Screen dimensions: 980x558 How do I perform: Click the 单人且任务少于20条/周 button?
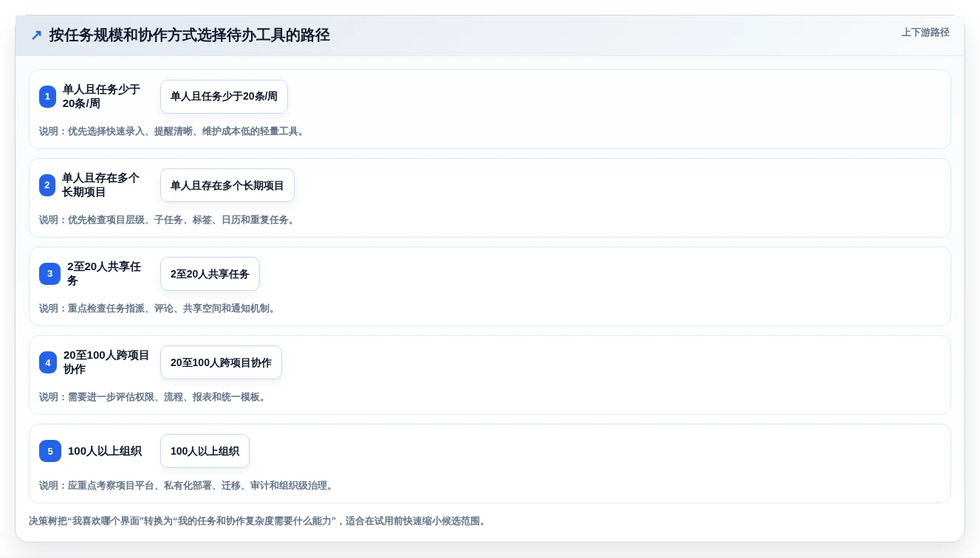(224, 97)
